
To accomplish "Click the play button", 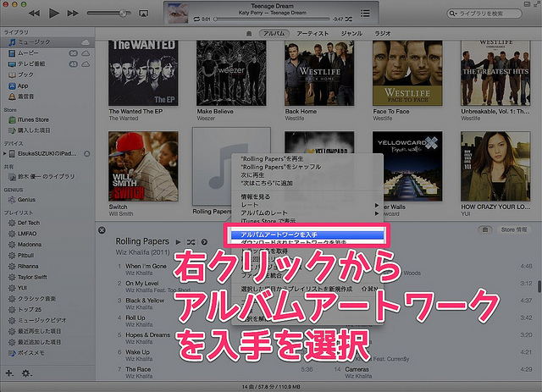I will [53, 14].
